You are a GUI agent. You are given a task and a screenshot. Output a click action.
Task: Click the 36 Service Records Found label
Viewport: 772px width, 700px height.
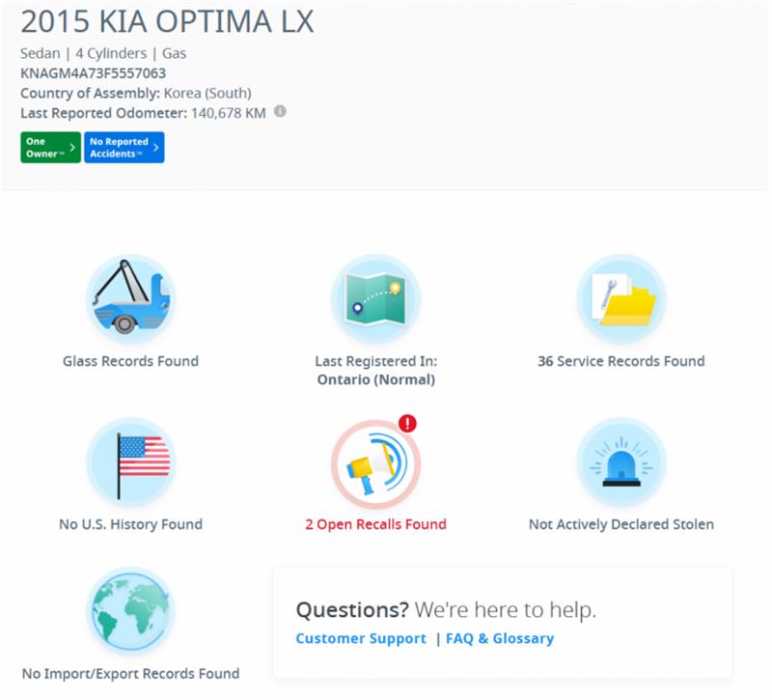[x=621, y=361]
